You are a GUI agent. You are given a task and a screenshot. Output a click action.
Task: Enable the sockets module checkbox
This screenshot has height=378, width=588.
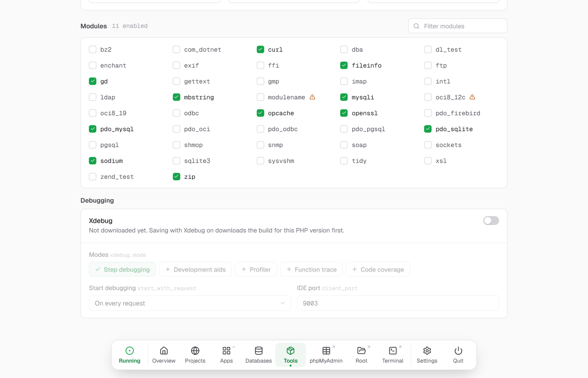tap(428, 145)
